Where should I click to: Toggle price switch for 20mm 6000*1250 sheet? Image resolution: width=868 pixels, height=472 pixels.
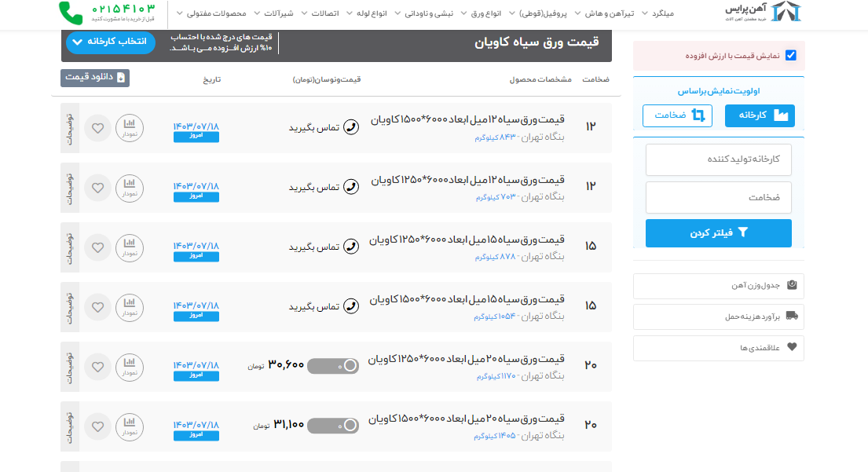click(x=333, y=366)
